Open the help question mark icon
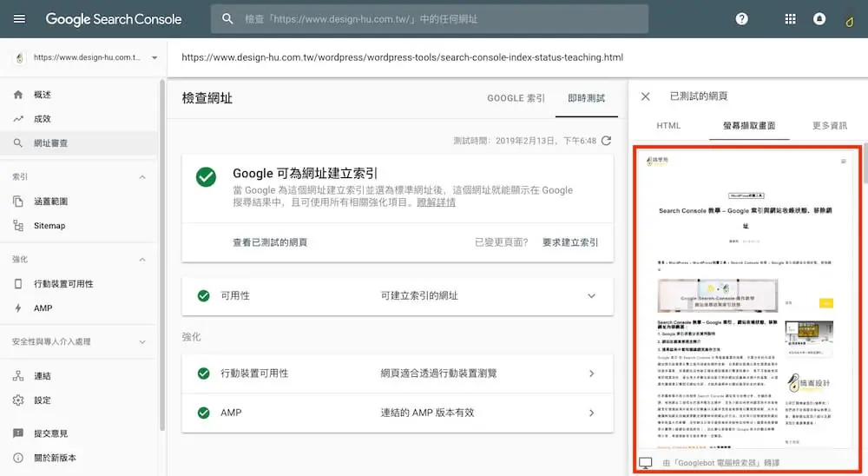868x476 pixels. click(742, 19)
